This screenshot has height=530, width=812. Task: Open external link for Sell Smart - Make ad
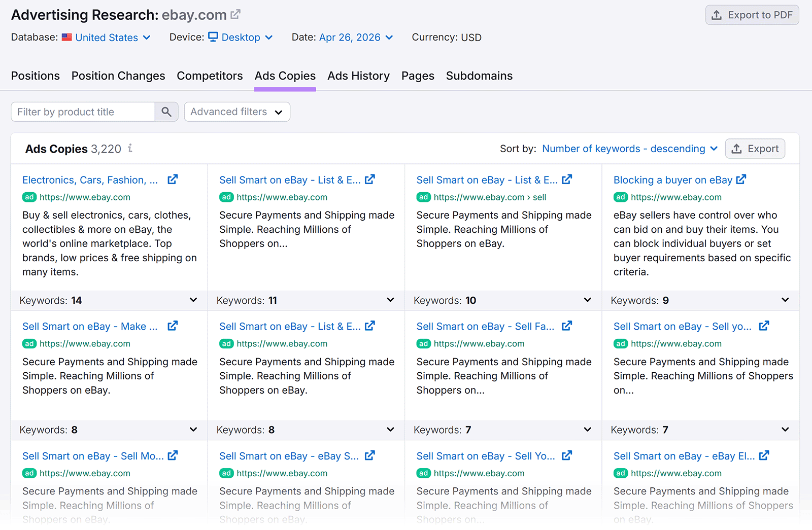point(173,326)
